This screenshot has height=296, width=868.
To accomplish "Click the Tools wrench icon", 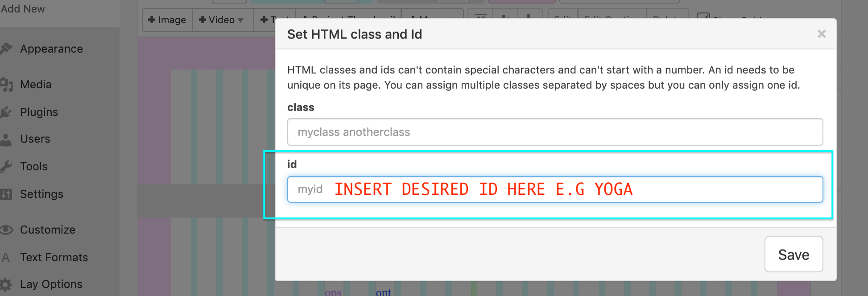I will (6, 166).
